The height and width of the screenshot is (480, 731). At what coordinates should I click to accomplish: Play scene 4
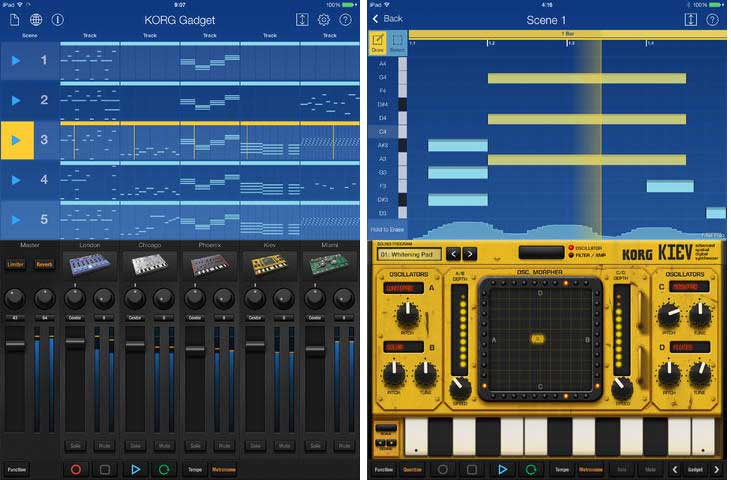tap(16, 180)
